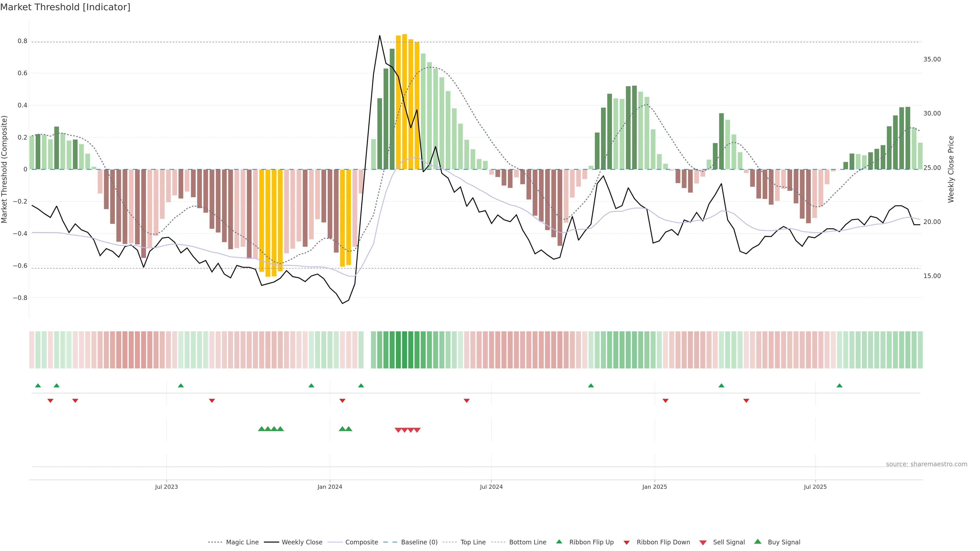The height and width of the screenshot is (551, 980).
Task: Toggle Bottom Line in legend
Action: (x=527, y=542)
